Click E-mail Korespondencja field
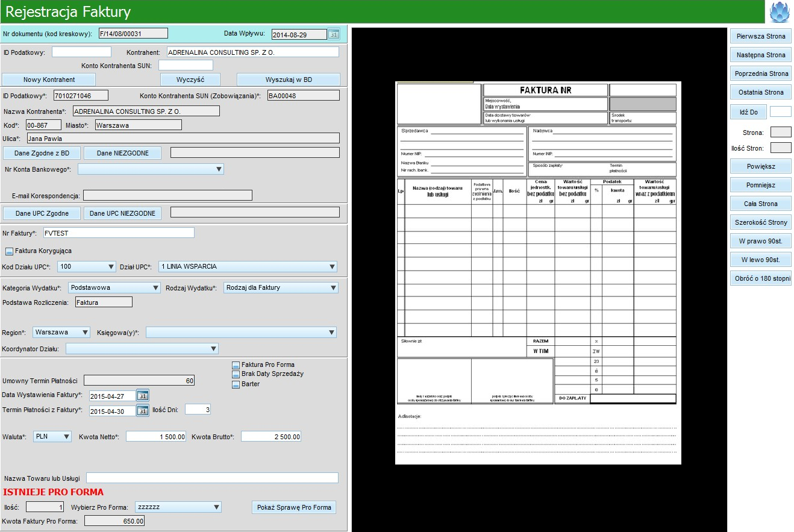 pos(167,195)
